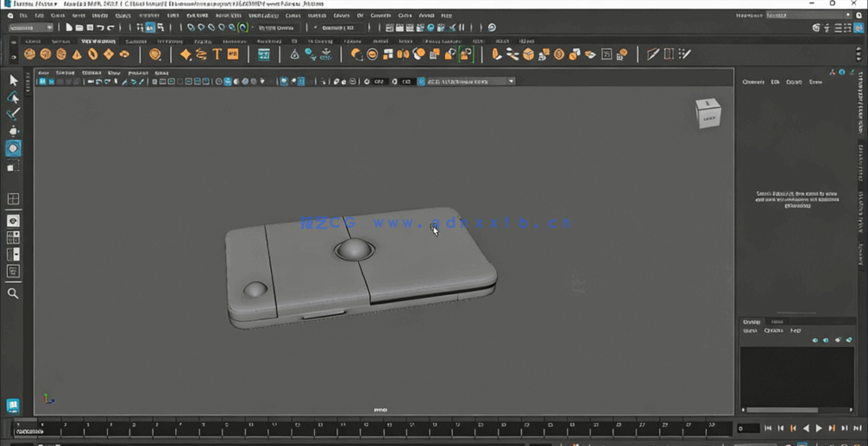Select the Scale tool in the toolbox

click(13, 166)
